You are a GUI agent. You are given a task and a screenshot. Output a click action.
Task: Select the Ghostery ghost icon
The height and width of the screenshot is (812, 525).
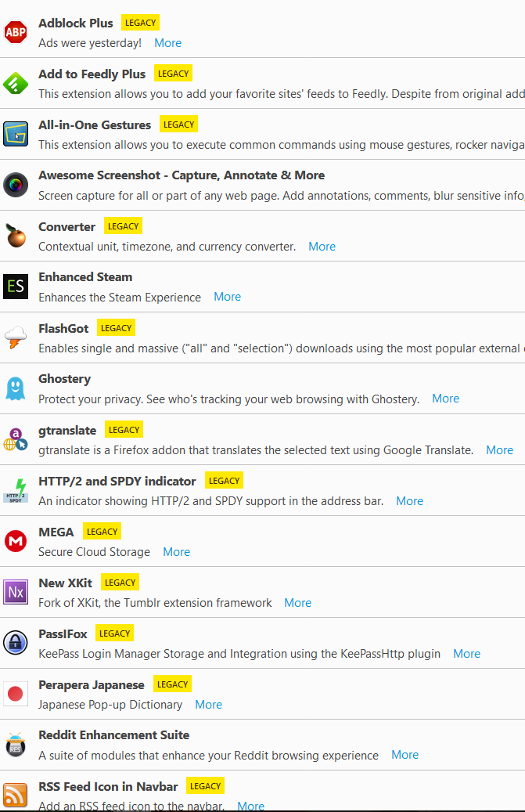pyautogui.click(x=15, y=388)
